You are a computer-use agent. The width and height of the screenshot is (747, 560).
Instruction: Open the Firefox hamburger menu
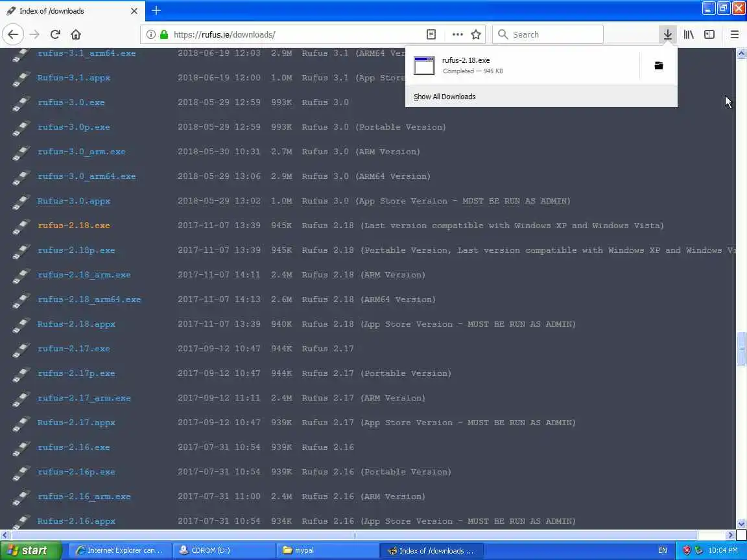734,34
